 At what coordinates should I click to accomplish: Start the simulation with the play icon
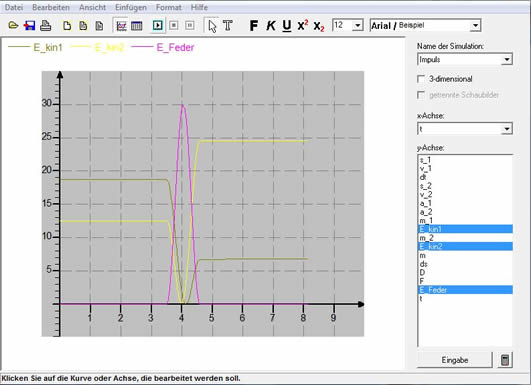tap(157, 25)
